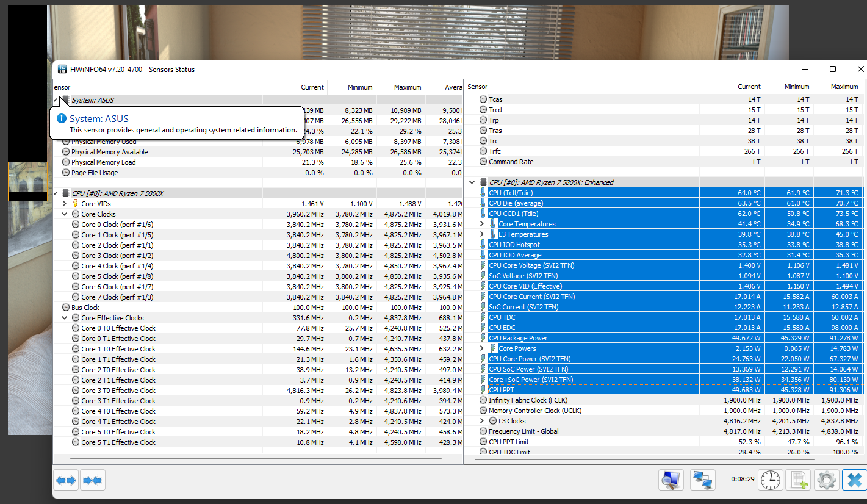Click circle icon of Infinity Fabric Clock
The width and height of the screenshot is (867, 504).
(483, 400)
